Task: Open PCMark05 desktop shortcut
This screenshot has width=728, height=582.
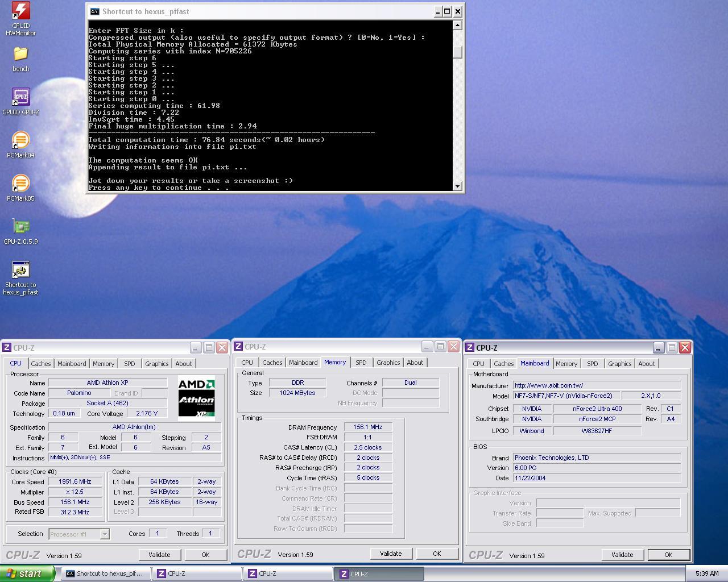Action: (20, 188)
